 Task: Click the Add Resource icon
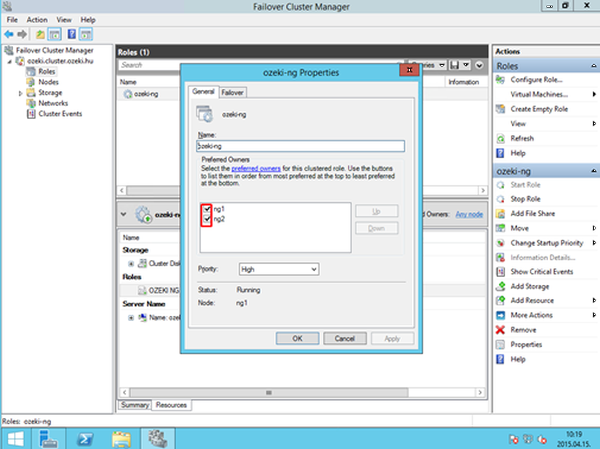click(500, 300)
